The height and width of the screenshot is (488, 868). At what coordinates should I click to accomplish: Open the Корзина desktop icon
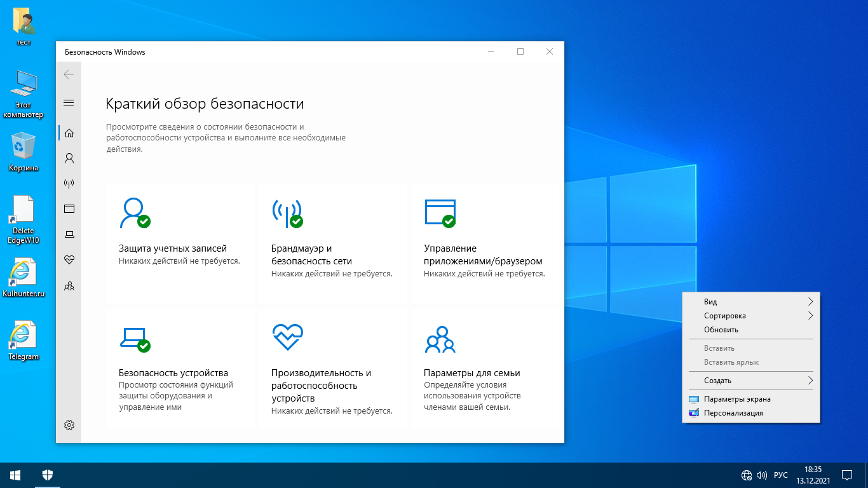(24, 151)
